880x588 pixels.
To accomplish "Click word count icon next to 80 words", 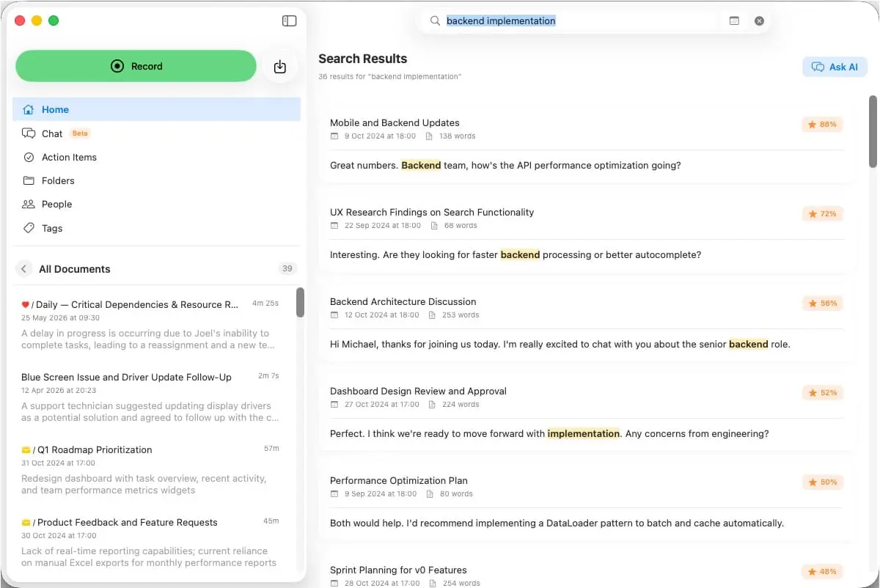I will click(x=430, y=494).
